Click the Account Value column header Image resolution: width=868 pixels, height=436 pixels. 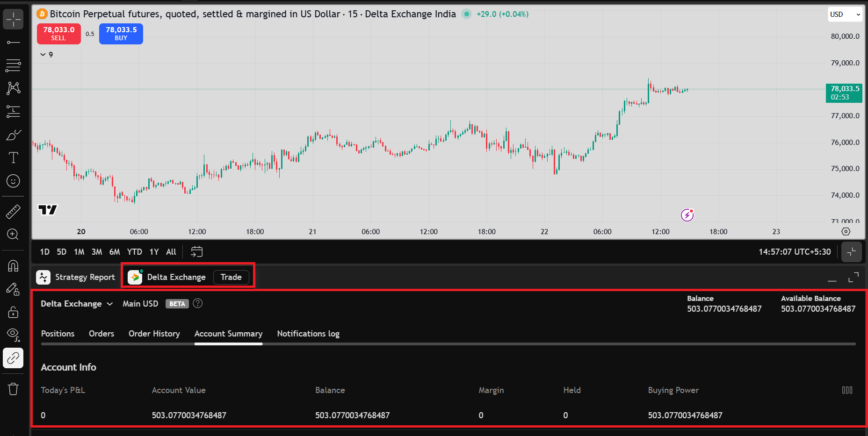[x=179, y=390]
